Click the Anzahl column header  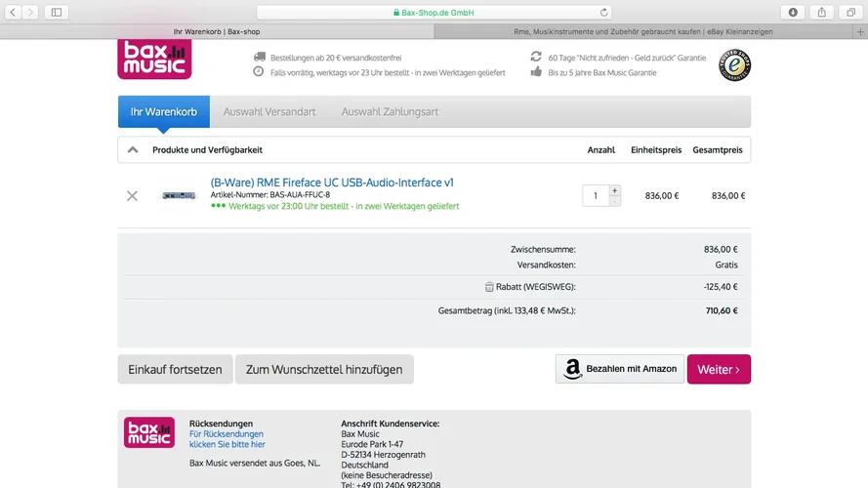tap(601, 150)
